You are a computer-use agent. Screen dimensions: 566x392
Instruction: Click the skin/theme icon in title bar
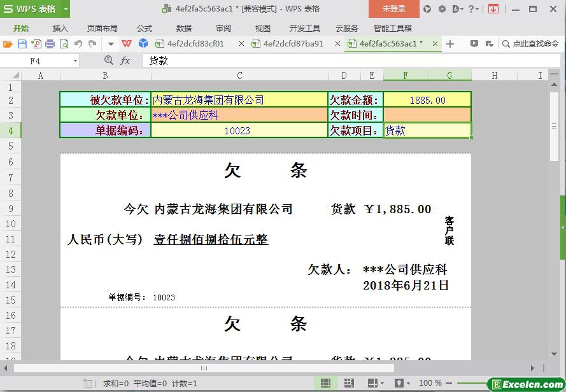427,9
